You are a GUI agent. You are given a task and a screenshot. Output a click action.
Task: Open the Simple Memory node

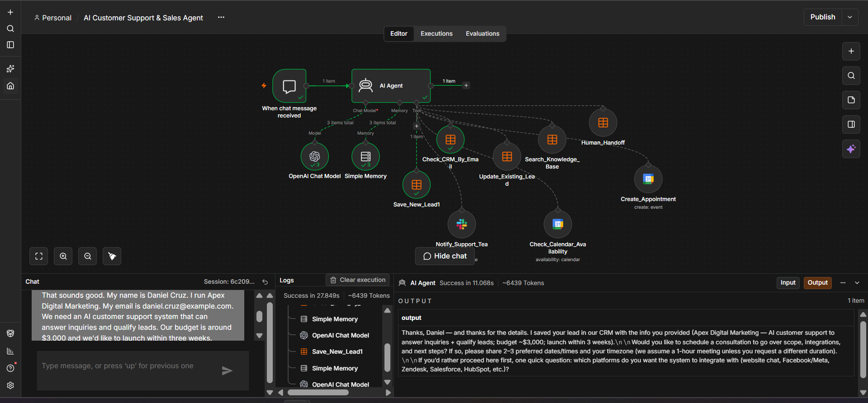coord(365,156)
